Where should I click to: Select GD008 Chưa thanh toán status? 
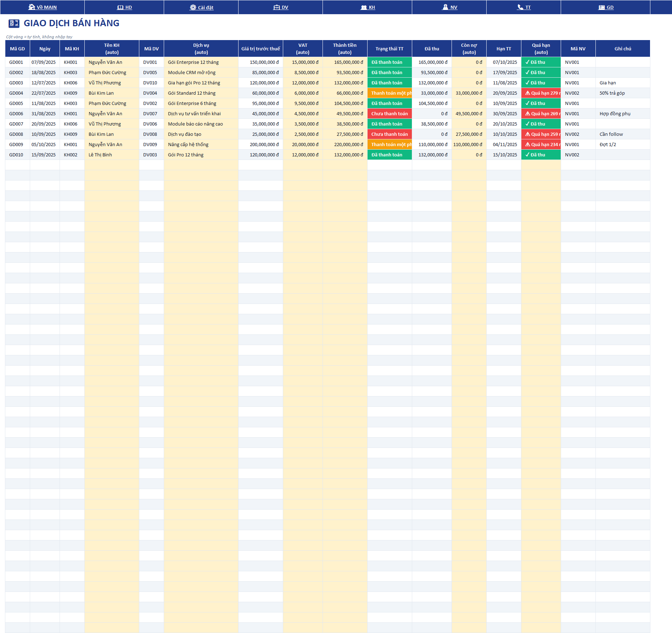click(x=390, y=134)
